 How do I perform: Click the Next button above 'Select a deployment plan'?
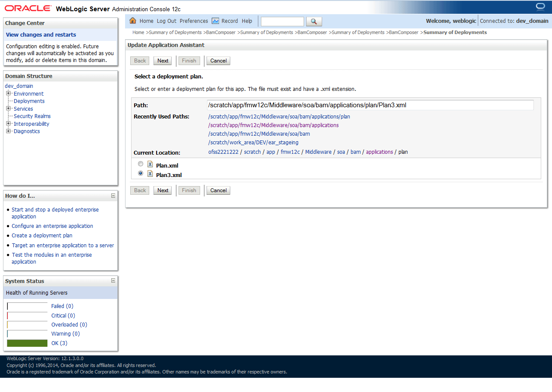pos(163,61)
